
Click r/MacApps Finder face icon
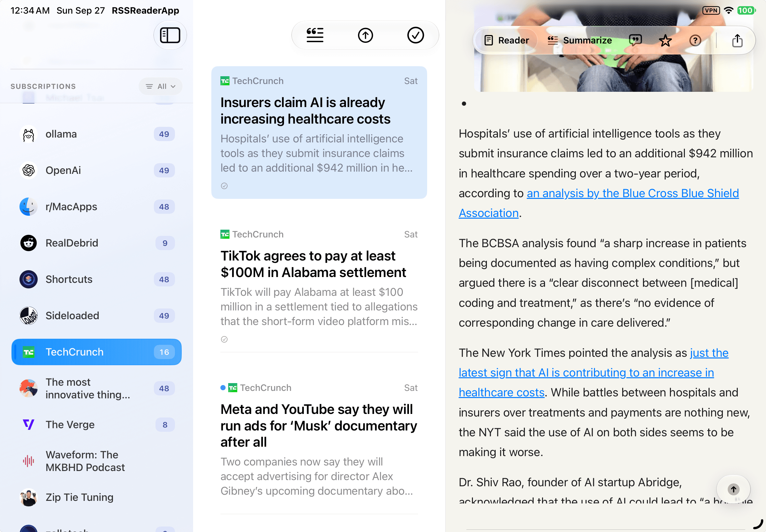[x=29, y=207]
